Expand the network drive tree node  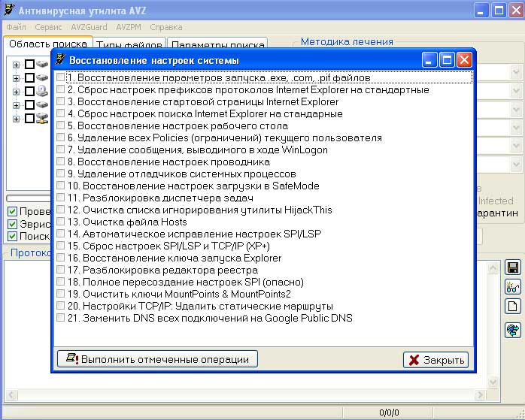(x=16, y=119)
